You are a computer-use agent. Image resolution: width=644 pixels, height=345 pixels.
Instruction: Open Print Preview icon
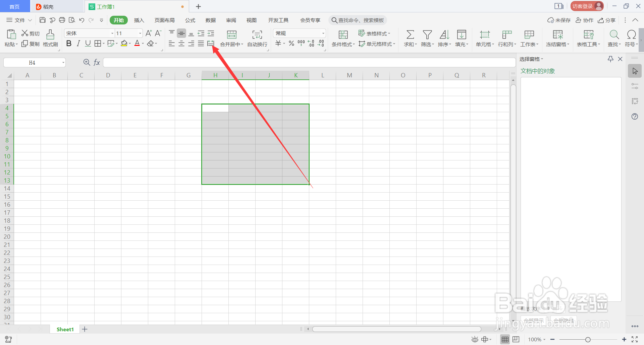tap(72, 20)
